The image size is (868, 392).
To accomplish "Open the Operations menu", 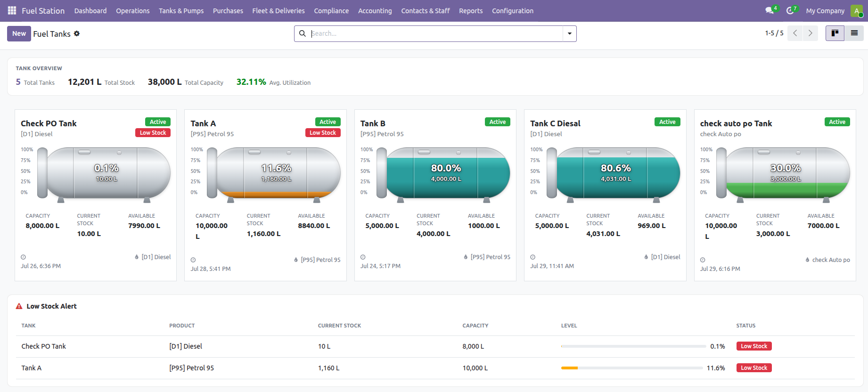I will [133, 10].
